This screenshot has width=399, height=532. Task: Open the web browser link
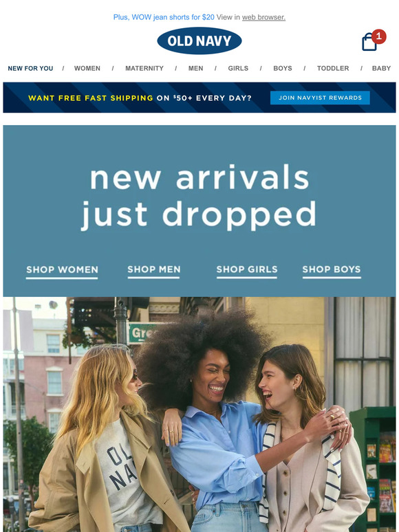point(263,17)
